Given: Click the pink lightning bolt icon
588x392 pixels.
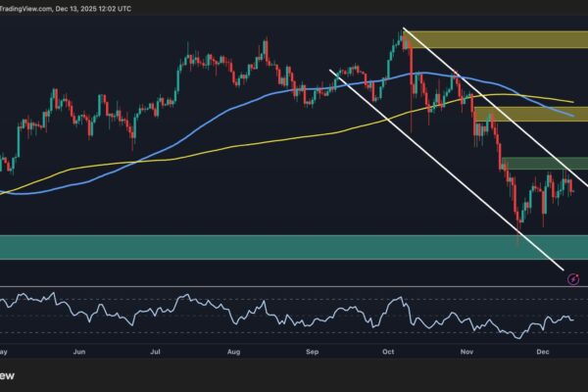Looking at the screenshot, I should coord(573,279).
